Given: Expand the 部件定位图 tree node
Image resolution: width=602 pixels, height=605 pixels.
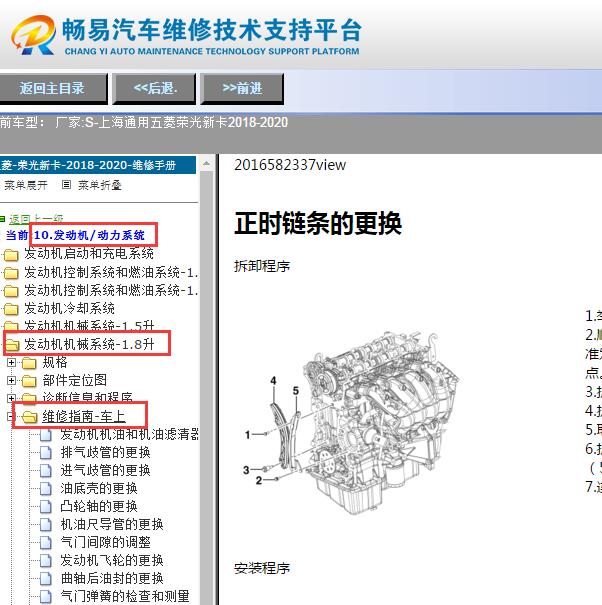Looking at the screenshot, I should 11,380.
